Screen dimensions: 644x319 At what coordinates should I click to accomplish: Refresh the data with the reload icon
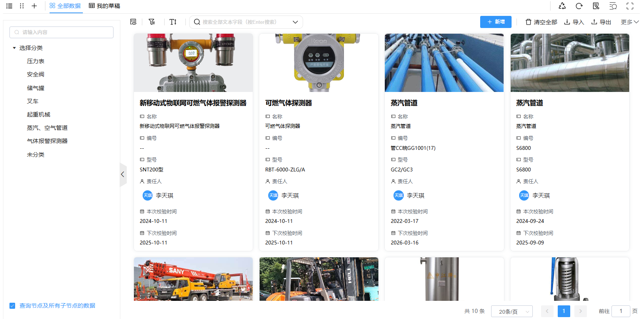point(579,6)
